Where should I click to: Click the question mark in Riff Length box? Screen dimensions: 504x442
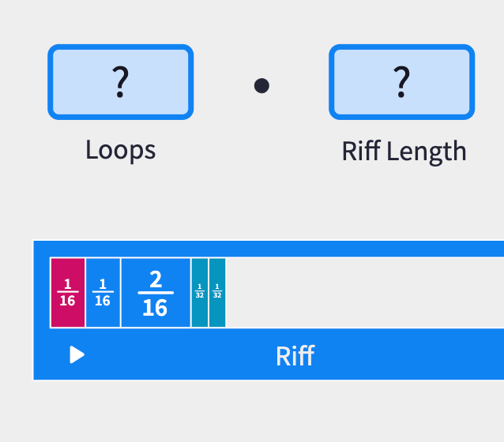coord(401,82)
